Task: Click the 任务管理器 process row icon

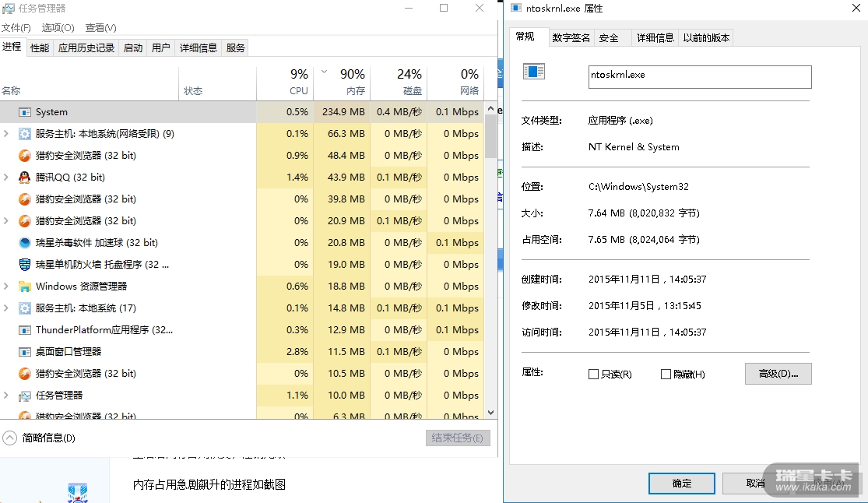Action: (24, 396)
